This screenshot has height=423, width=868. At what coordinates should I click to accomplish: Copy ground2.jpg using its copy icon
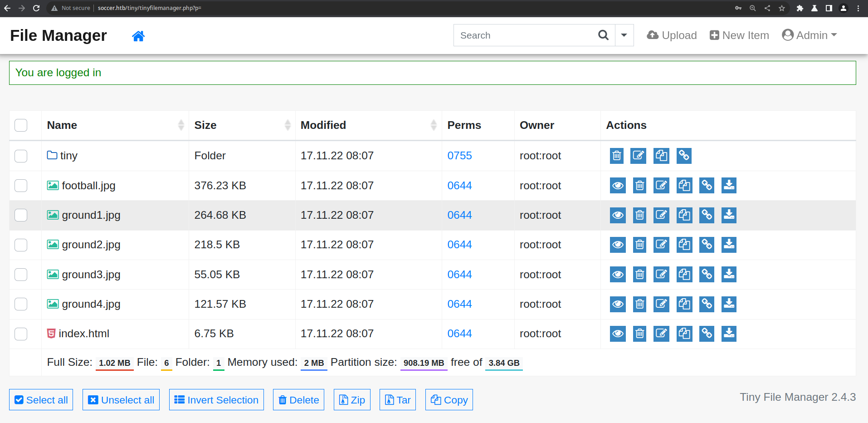tap(684, 245)
